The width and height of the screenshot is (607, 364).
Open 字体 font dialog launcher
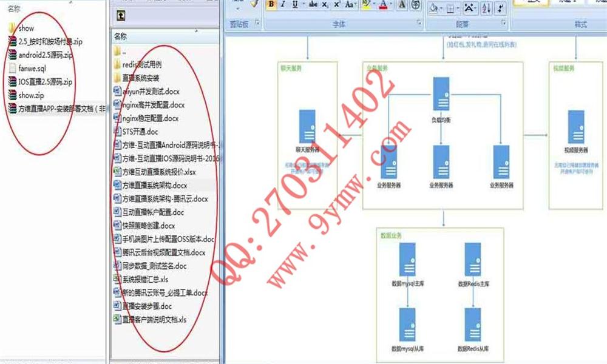tap(419, 23)
